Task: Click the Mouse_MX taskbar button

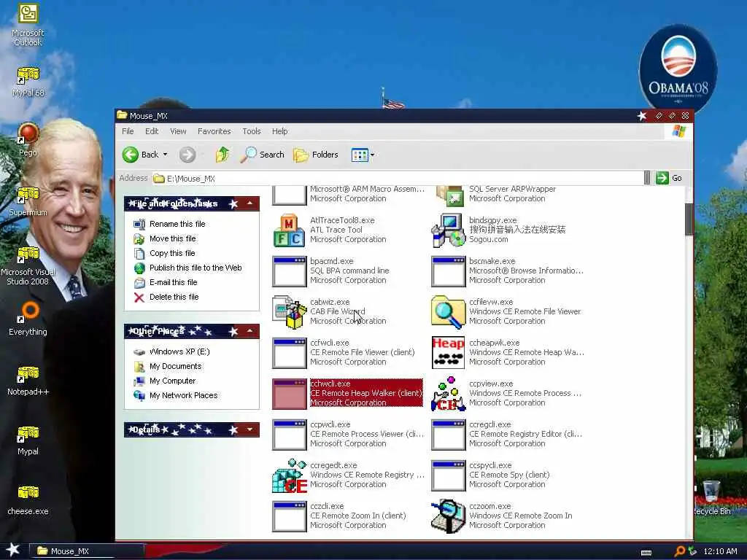Action: [x=86, y=551]
